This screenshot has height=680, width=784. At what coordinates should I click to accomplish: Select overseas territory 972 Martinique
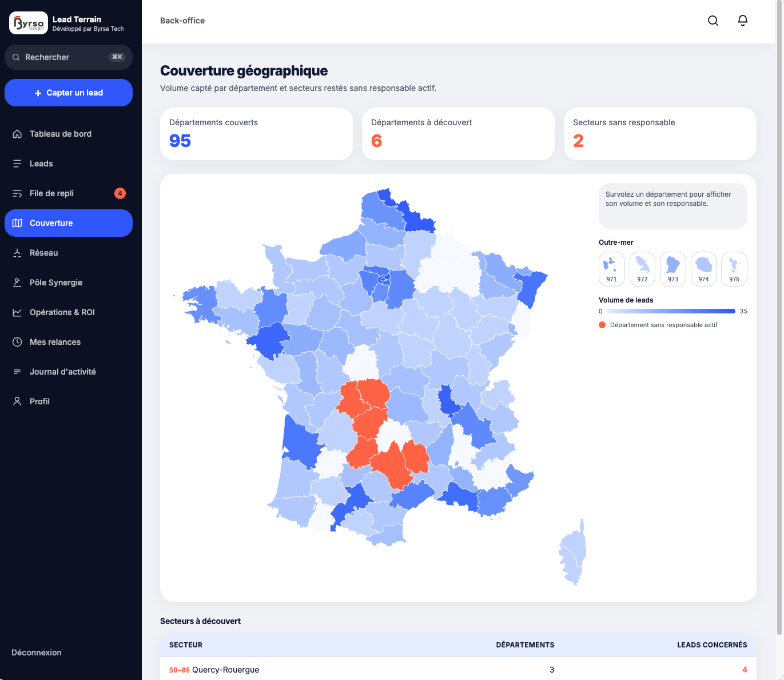(642, 269)
